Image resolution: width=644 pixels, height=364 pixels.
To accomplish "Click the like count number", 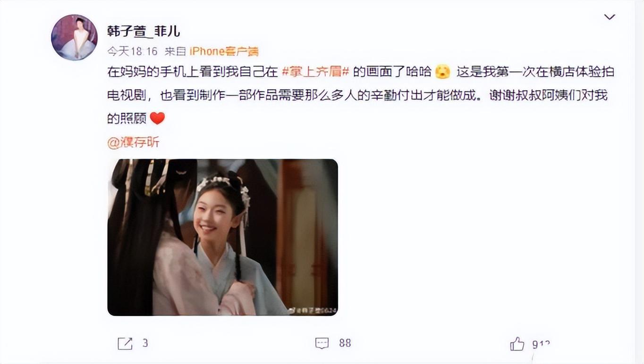I will (x=541, y=344).
